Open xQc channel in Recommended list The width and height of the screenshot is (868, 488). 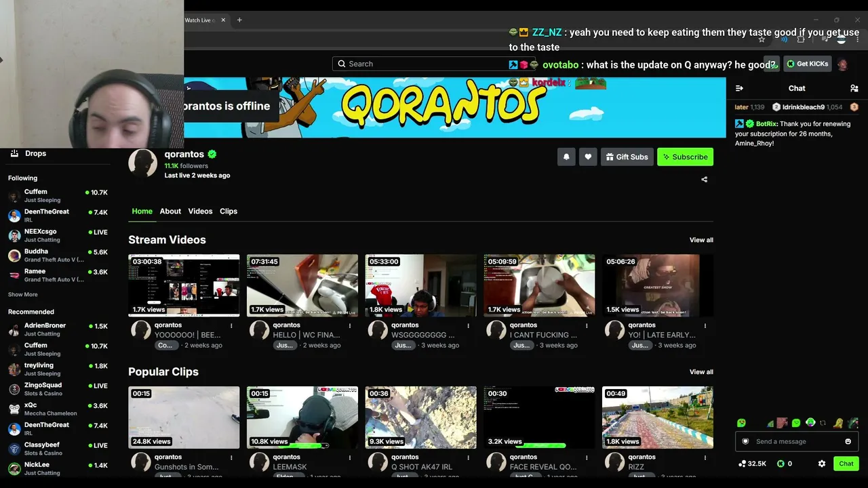click(x=58, y=409)
